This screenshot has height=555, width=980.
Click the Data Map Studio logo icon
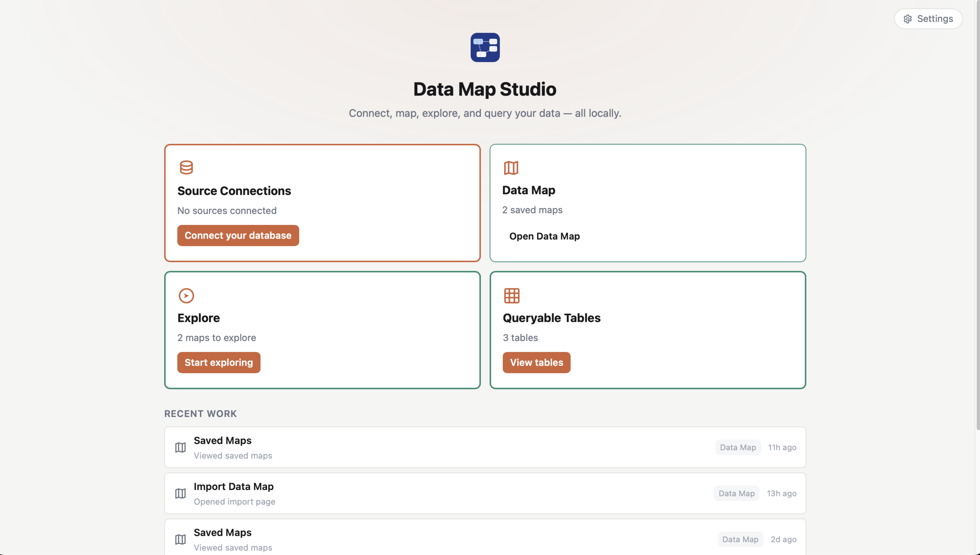tap(485, 47)
